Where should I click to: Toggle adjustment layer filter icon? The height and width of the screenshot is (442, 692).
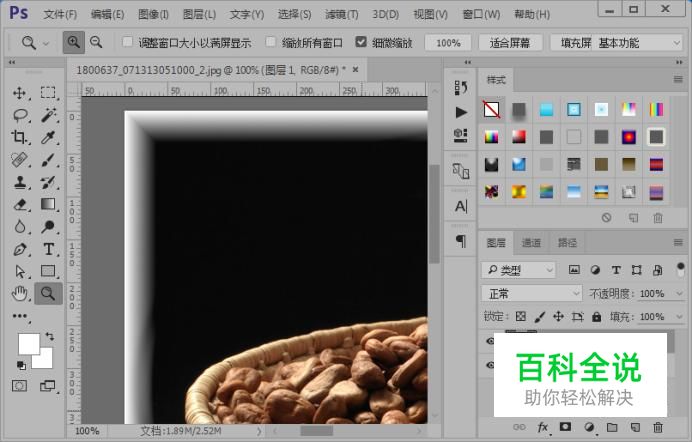[595, 270]
